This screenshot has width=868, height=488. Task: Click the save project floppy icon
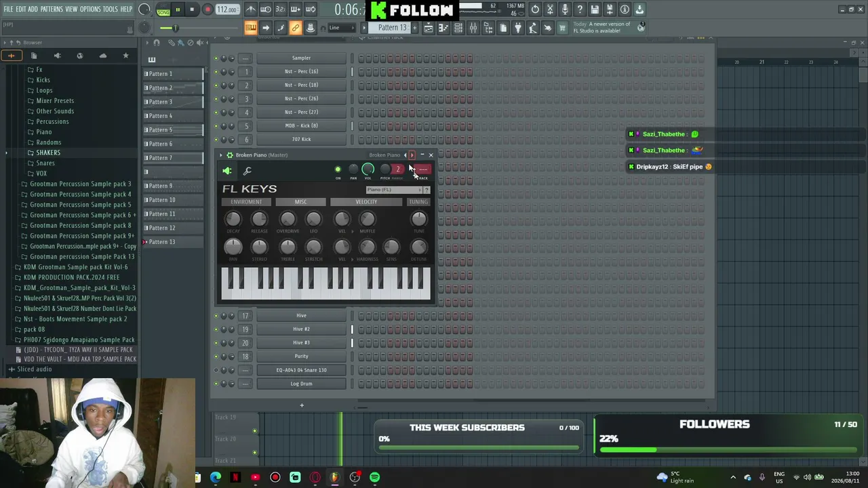(x=595, y=9)
